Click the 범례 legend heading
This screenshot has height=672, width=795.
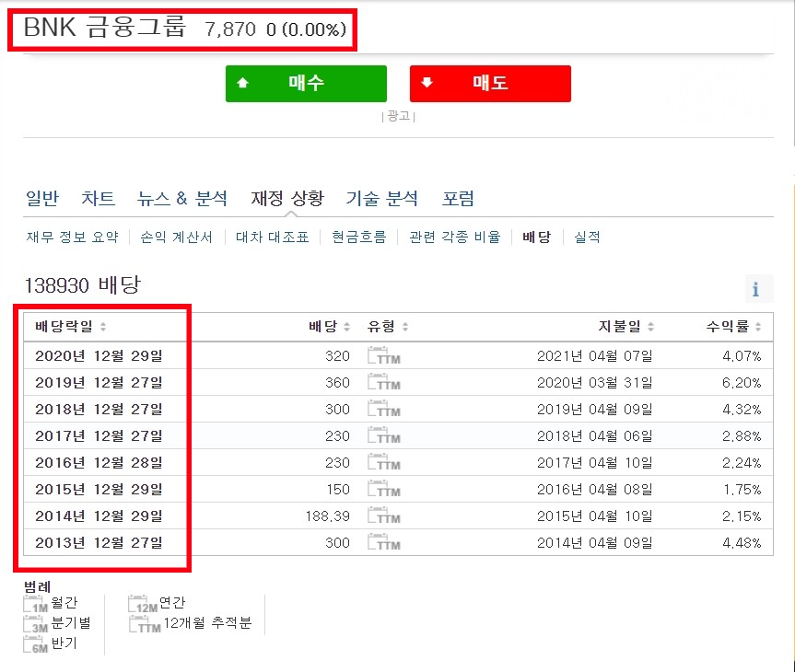[x=38, y=586]
